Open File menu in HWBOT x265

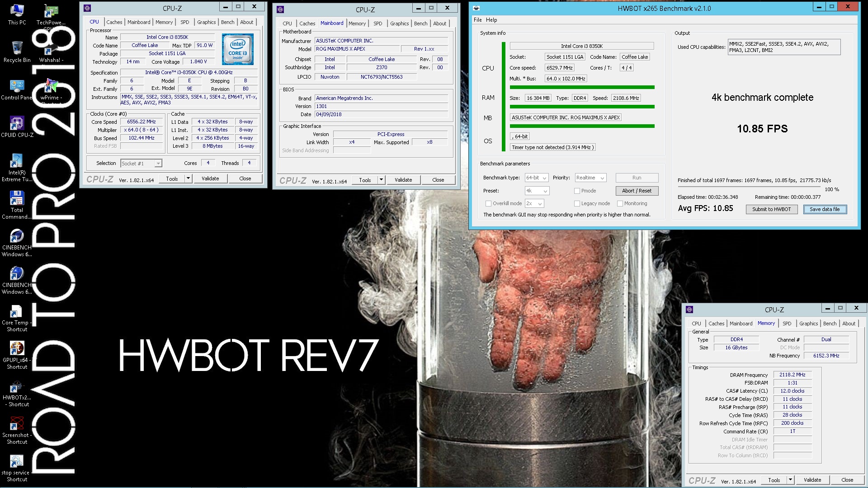coord(477,20)
